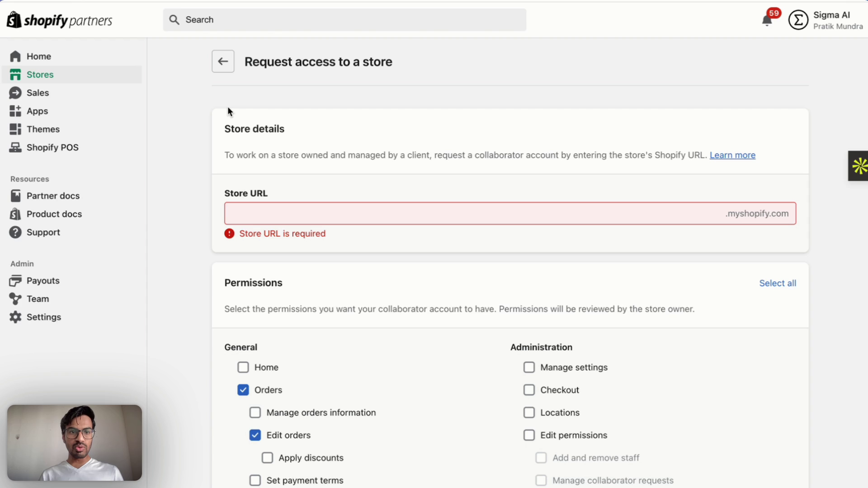Screen dimensions: 868x488
Task: Click the Learn more link
Action: click(x=732, y=155)
